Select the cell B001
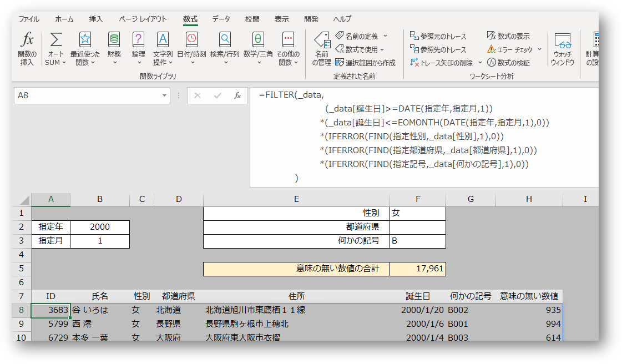Viewport: 622px width, 364px height. coord(471,324)
